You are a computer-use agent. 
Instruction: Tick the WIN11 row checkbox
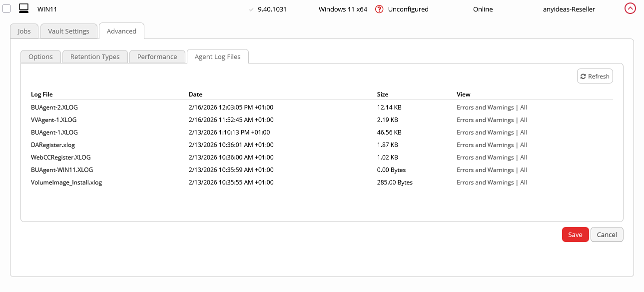click(7, 9)
